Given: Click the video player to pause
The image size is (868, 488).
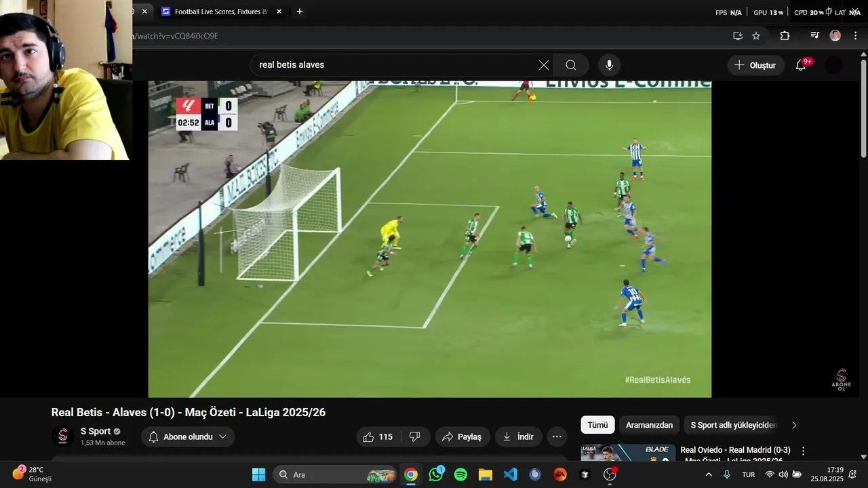Looking at the screenshot, I should (430, 239).
